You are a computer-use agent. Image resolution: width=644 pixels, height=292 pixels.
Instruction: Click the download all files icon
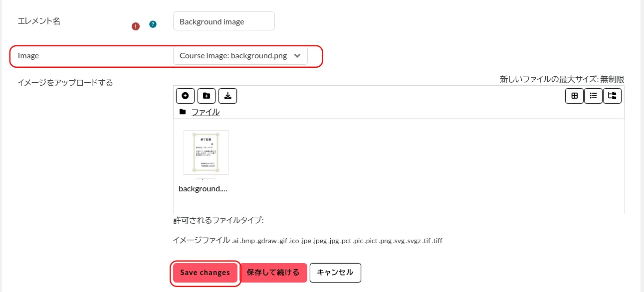click(227, 96)
